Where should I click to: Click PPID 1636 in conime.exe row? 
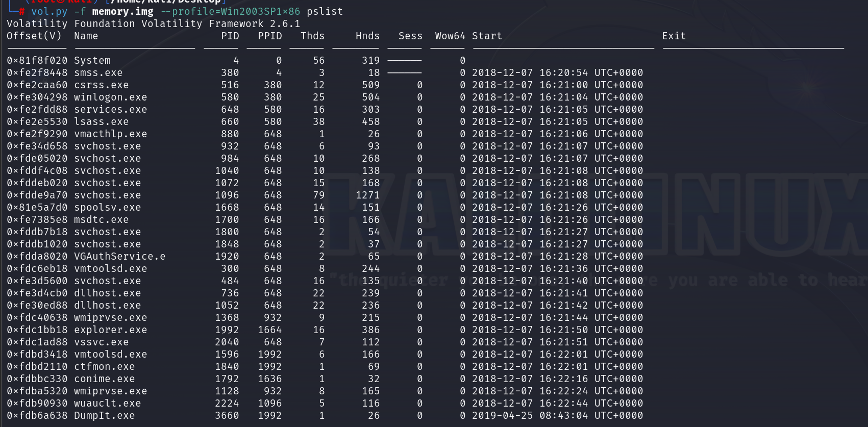pos(270,379)
